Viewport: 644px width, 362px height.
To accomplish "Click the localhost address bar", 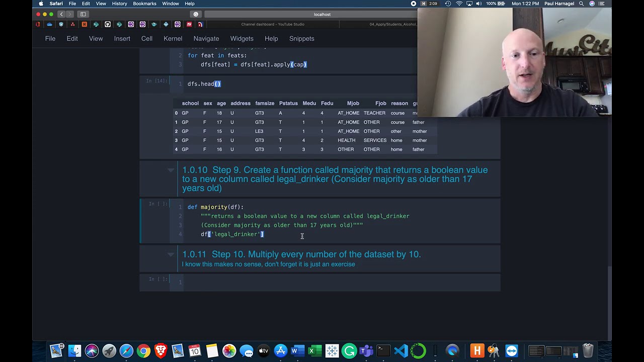I will click(322, 14).
